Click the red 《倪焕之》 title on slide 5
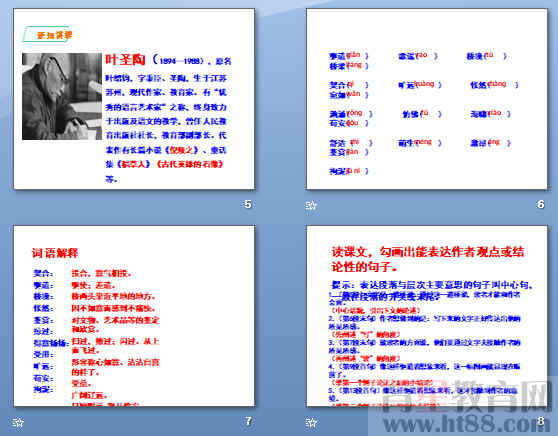The image size is (558, 436). (183, 150)
